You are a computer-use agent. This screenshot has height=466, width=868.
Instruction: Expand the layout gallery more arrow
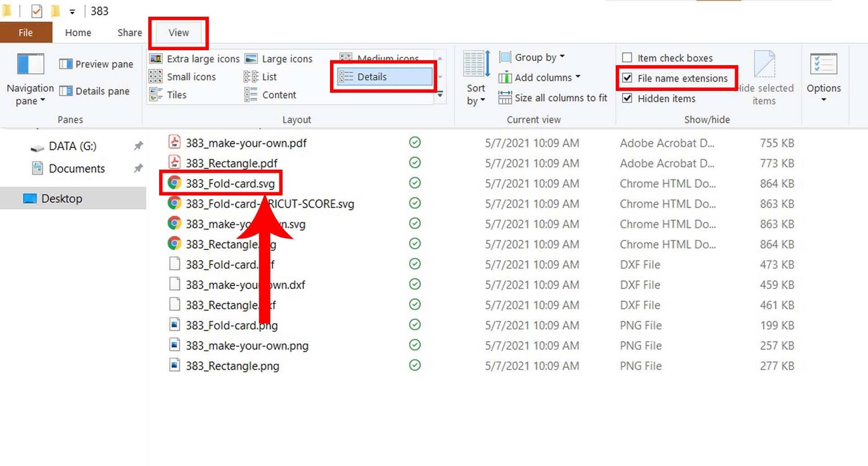click(x=440, y=95)
